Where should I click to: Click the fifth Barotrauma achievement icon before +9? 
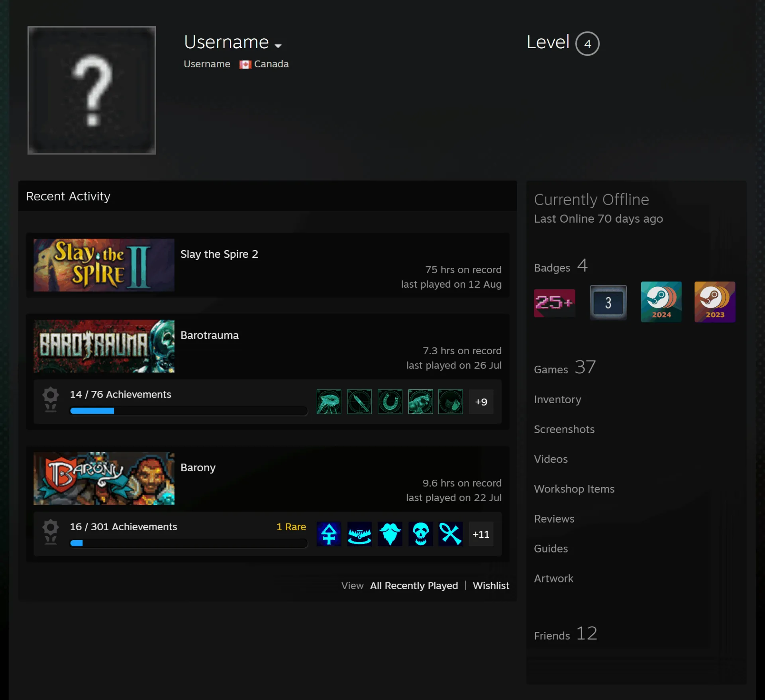(x=451, y=402)
